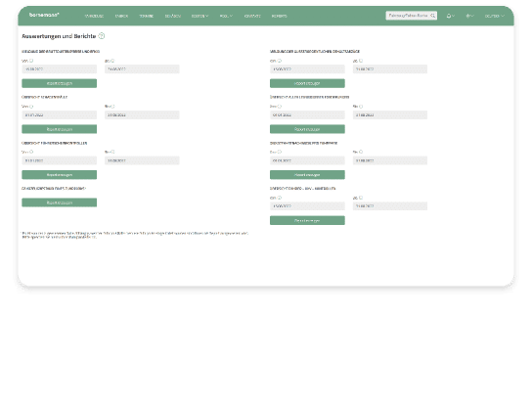Screen dimensions: 532x403
Task: Click the info icon beside Bis in Führerscheinkontrollen section
Action: tap(113, 152)
